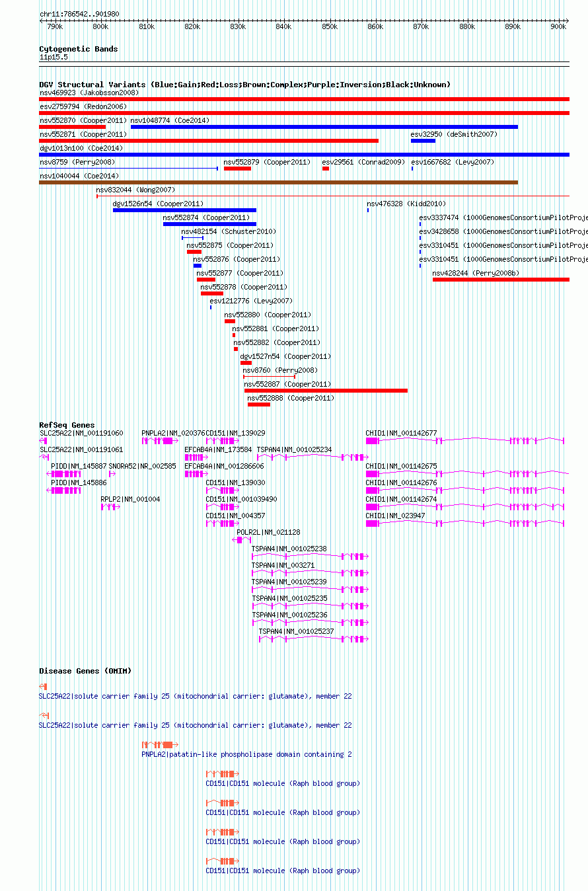Select the Cytogenetic Bands track title
Image resolution: width=588 pixels, height=891 pixels.
click(x=79, y=49)
